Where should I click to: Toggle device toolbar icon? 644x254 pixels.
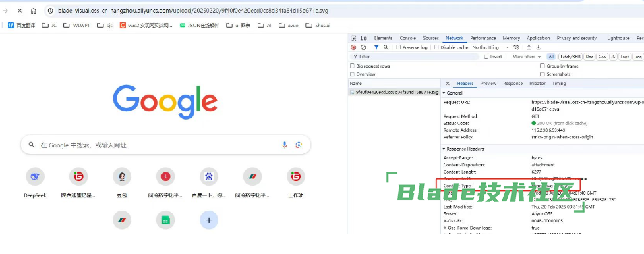363,38
